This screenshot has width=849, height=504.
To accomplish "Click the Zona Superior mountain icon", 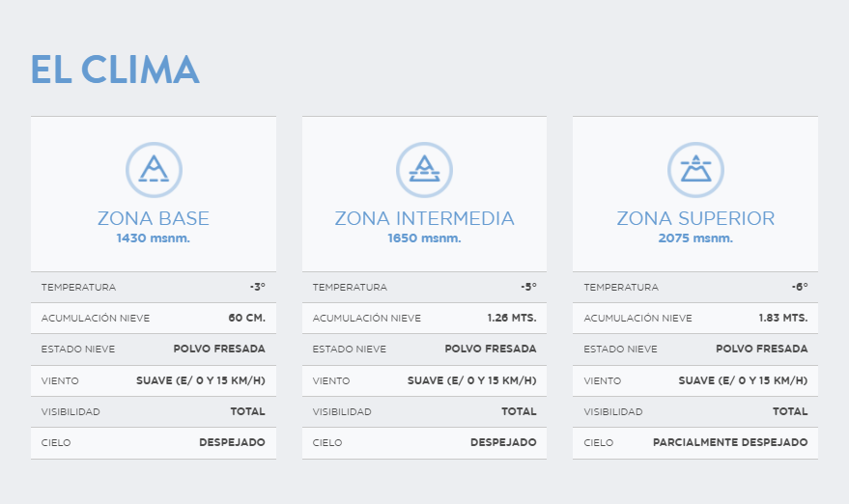I will click(695, 170).
